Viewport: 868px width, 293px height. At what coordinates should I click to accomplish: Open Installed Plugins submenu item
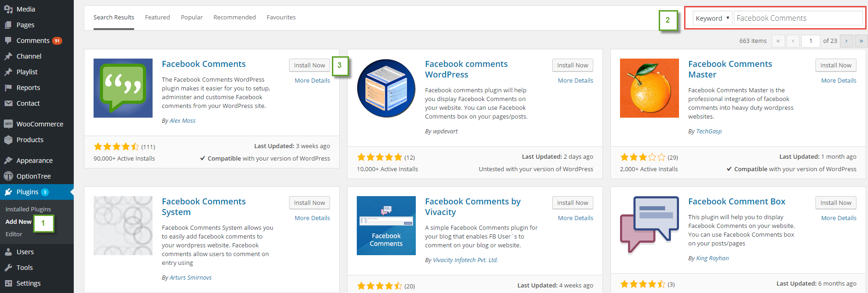[x=28, y=209]
